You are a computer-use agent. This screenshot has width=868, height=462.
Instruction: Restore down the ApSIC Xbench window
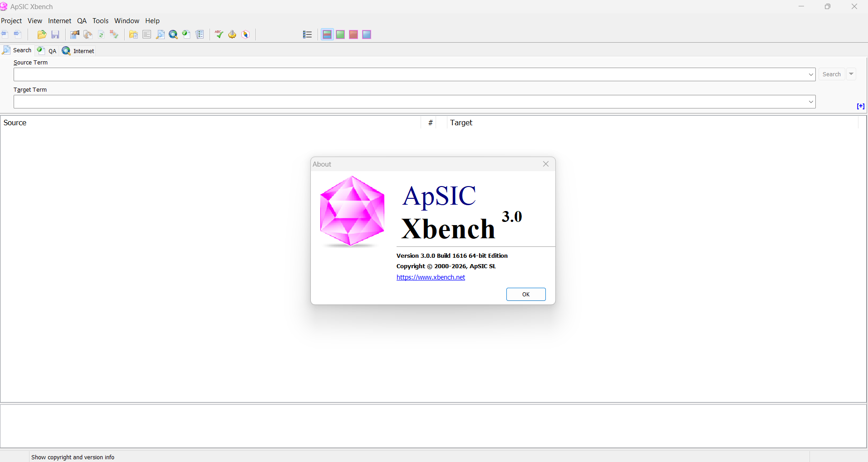[x=828, y=6]
